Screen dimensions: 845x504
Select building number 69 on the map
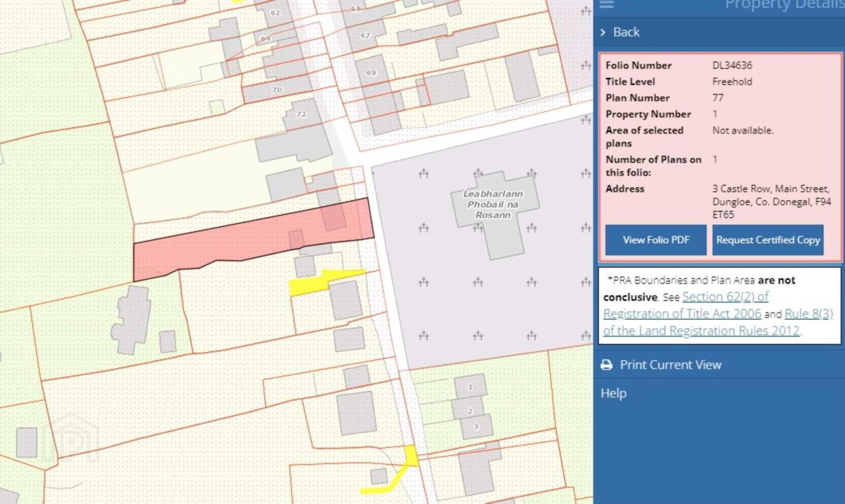[x=371, y=73]
